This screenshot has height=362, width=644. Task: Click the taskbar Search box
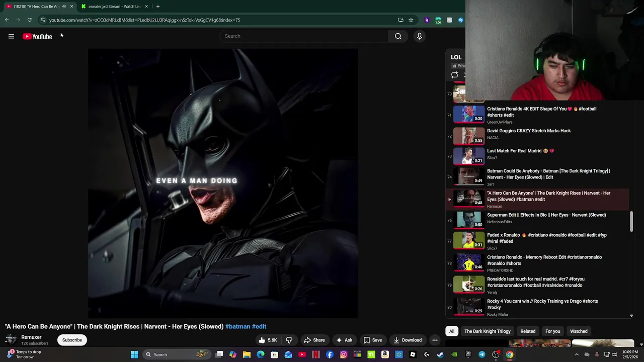(176, 355)
